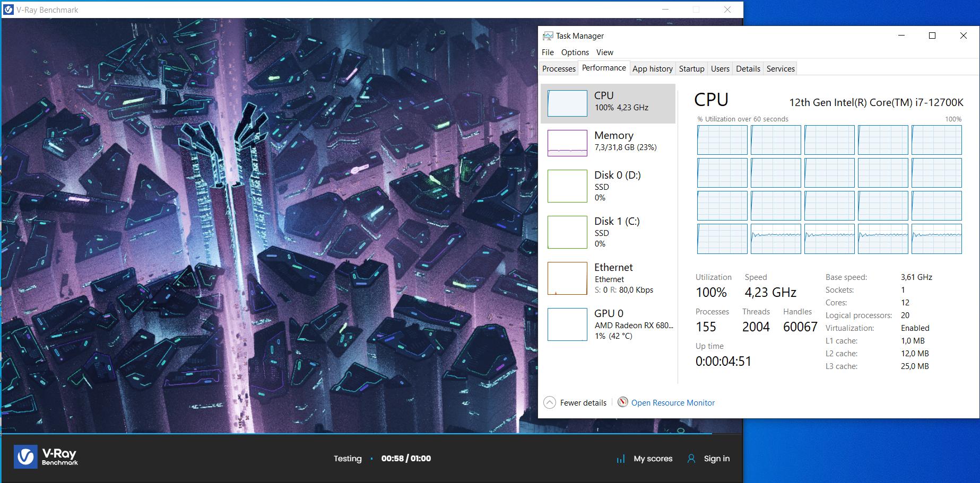The height and width of the screenshot is (483, 980).
Task: Select the GPU 0 AMD Radeon entry
Action: click(x=608, y=324)
